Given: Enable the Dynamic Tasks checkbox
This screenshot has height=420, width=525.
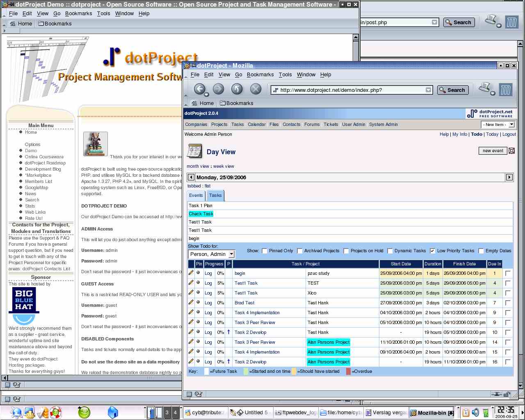Looking at the screenshot, I should click(390, 251).
